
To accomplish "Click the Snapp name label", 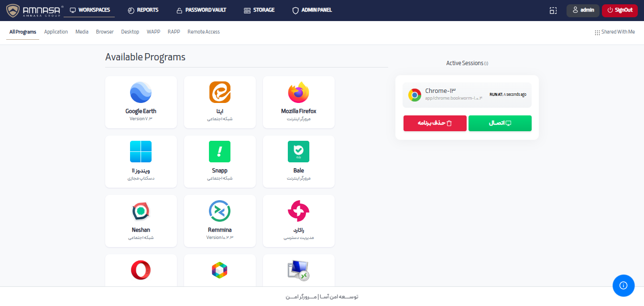I will pyautogui.click(x=220, y=170).
